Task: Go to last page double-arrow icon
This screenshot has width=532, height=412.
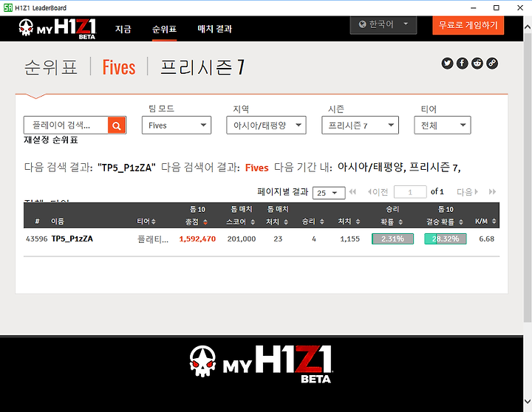Action: tap(492, 192)
